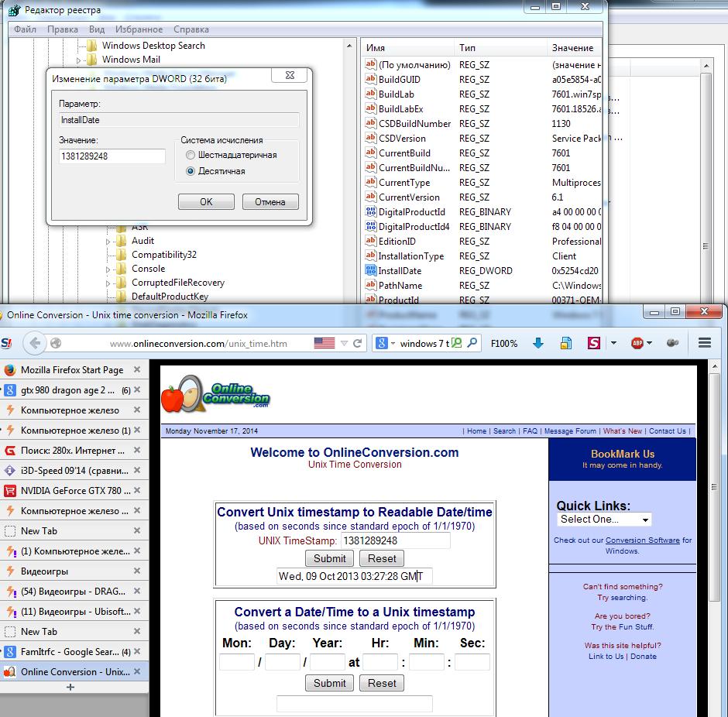Close the Видеоигры tab
This screenshot has height=717, width=728.
tap(137, 571)
